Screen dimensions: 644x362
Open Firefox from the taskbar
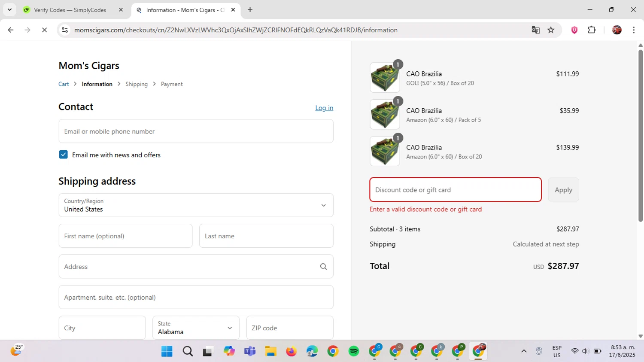point(292,351)
